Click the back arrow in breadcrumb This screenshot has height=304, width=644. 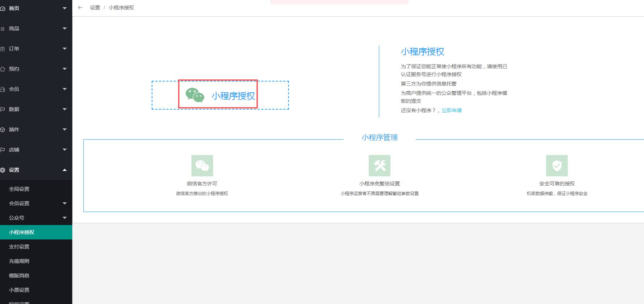tap(80, 8)
